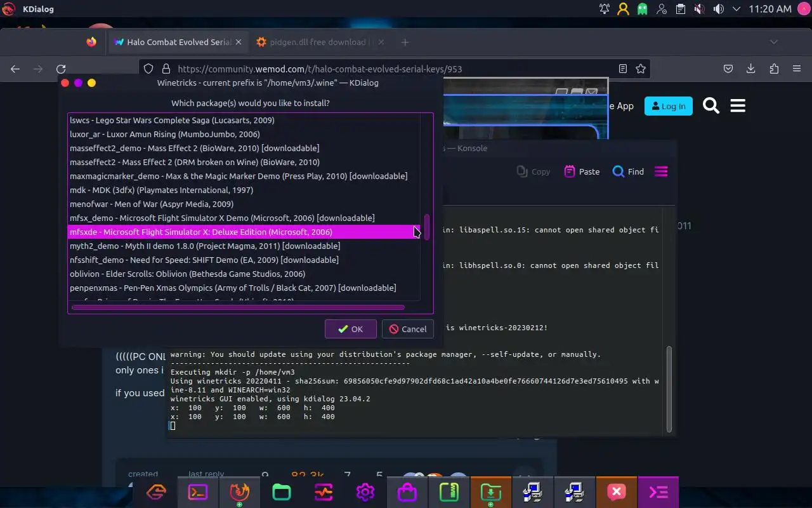This screenshot has width=812, height=508.
Task: Confirm with OK in Winetricks dialog
Action: click(x=350, y=329)
